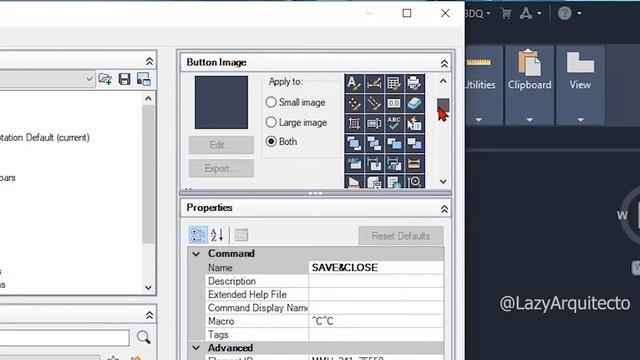Screen dimensions: 640x360
Task: Pick the point style dots brush icon
Action: pyautogui.click(x=354, y=103)
